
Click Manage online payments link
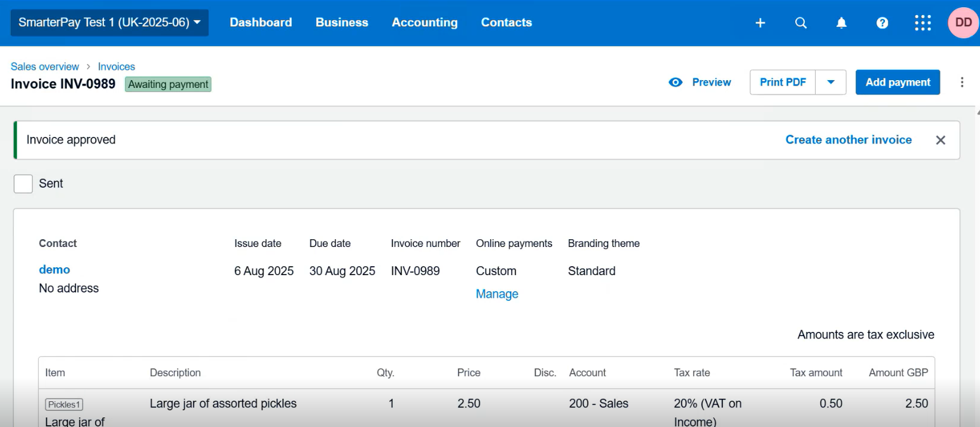tap(497, 294)
